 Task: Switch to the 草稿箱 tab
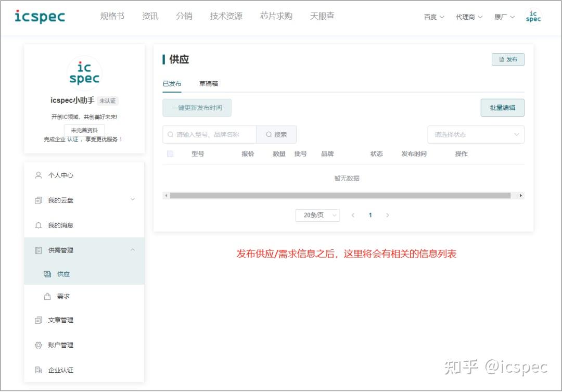(208, 83)
